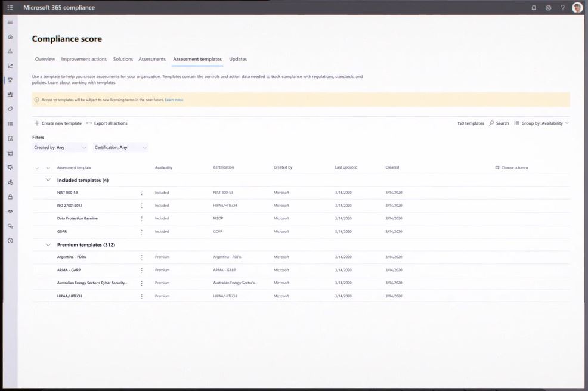
Task: Open the Group by: Availability dropdown
Action: tap(543, 123)
